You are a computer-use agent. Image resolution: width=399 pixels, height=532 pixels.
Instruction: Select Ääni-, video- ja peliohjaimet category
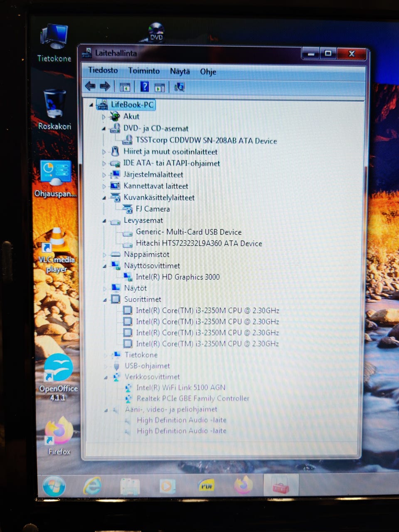click(x=171, y=409)
